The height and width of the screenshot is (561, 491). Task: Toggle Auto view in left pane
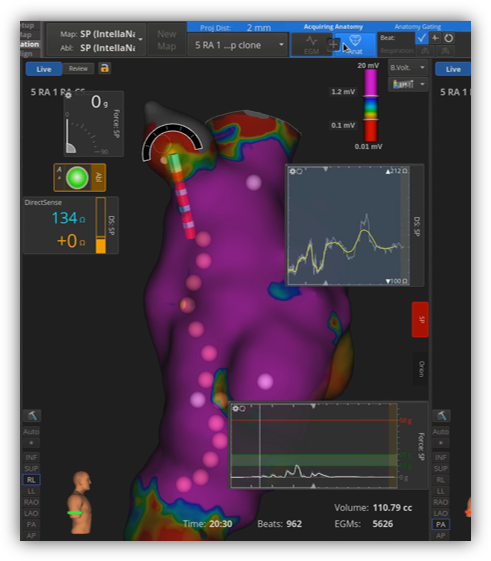tap(31, 432)
